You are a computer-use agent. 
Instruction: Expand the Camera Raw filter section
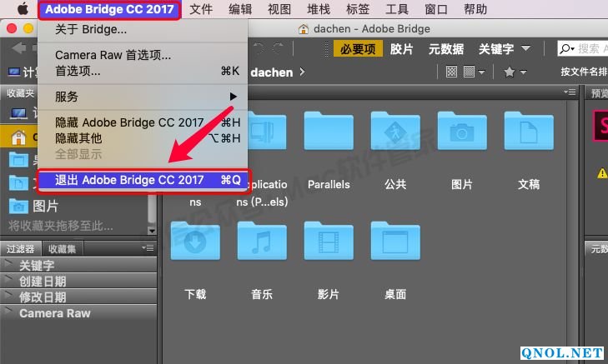click(8, 313)
